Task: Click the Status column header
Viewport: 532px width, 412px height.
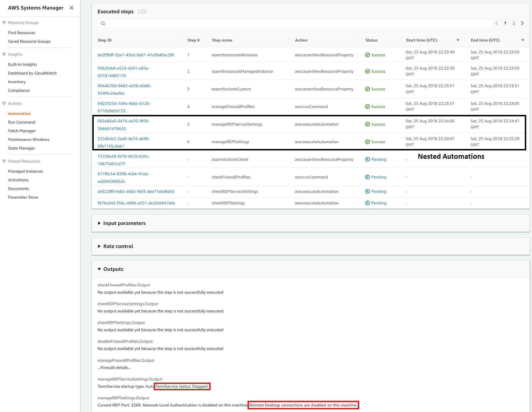Action: click(x=372, y=40)
